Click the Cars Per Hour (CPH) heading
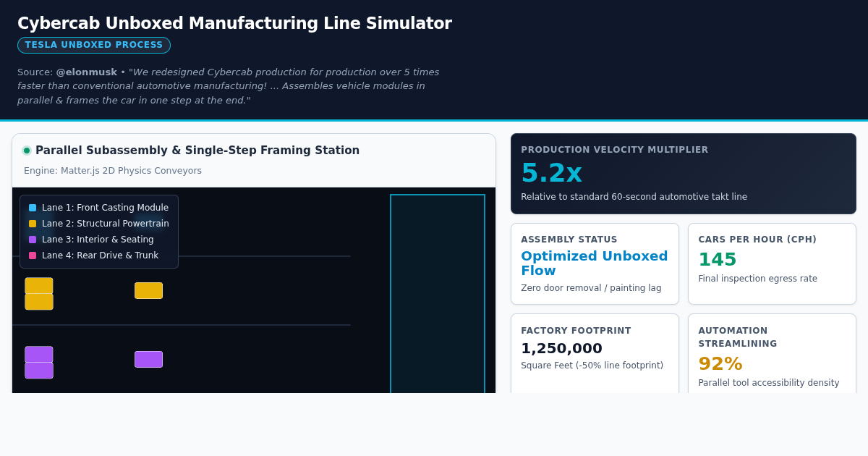868x456 pixels. tap(757, 240)
